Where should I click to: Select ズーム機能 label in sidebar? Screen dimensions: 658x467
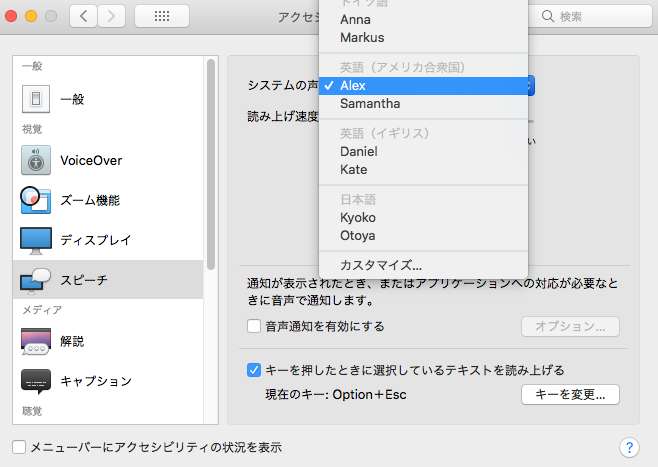tap(90, 200)
